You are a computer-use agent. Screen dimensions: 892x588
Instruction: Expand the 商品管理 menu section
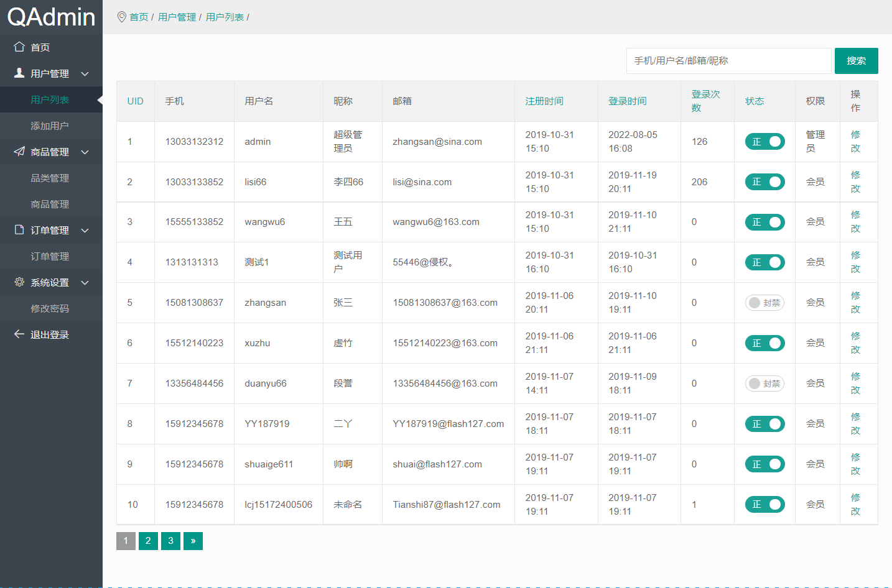click(84, 152)
